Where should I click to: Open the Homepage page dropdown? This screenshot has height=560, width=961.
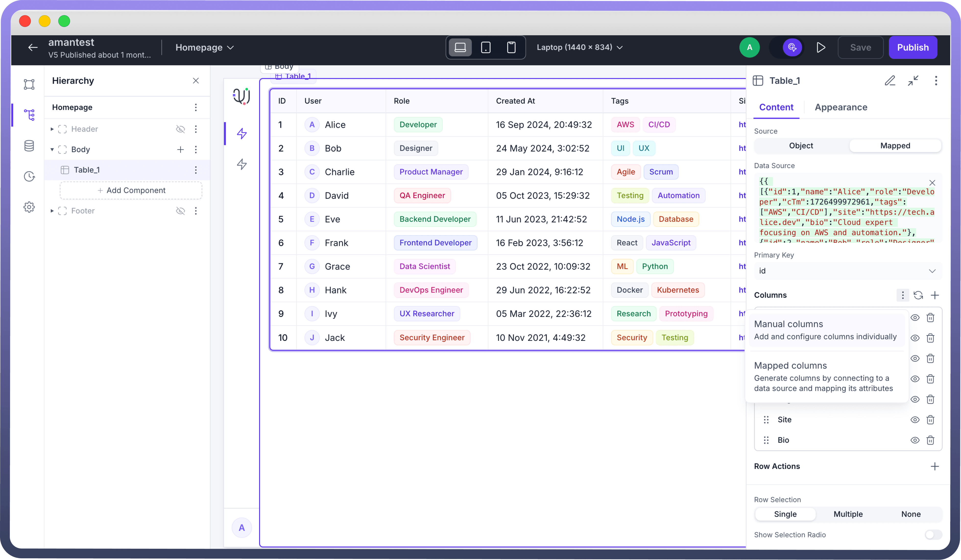(205, 47)
